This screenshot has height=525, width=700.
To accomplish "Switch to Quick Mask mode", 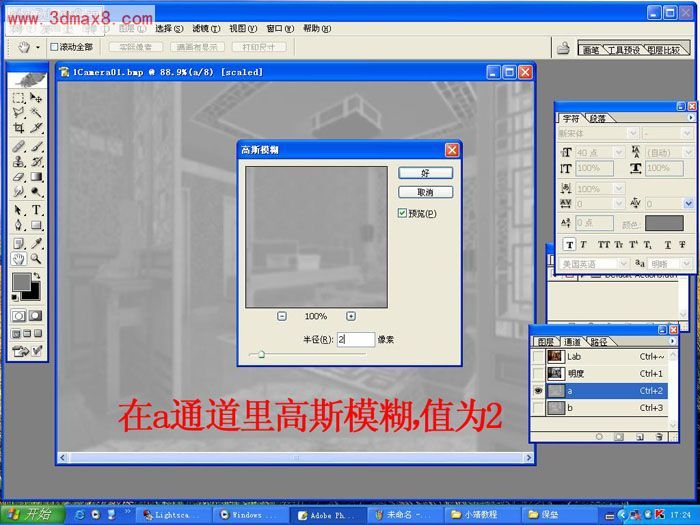I will [x=35, y=316].
